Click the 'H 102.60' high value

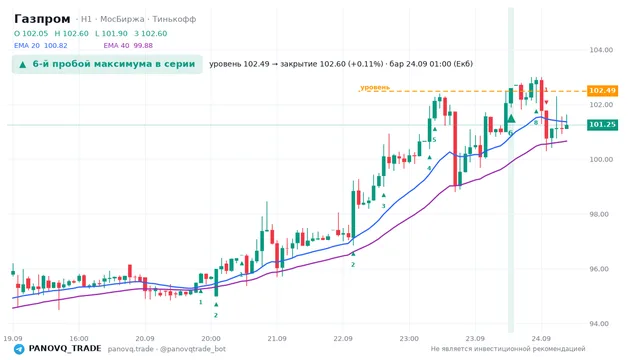pyautogui.click(x=71, y=33)
